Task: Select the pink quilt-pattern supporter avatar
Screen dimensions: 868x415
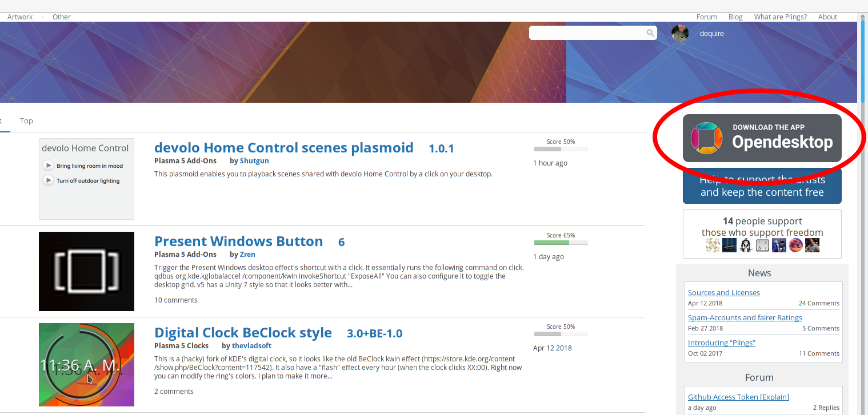Action: click(x=713, y=245)
